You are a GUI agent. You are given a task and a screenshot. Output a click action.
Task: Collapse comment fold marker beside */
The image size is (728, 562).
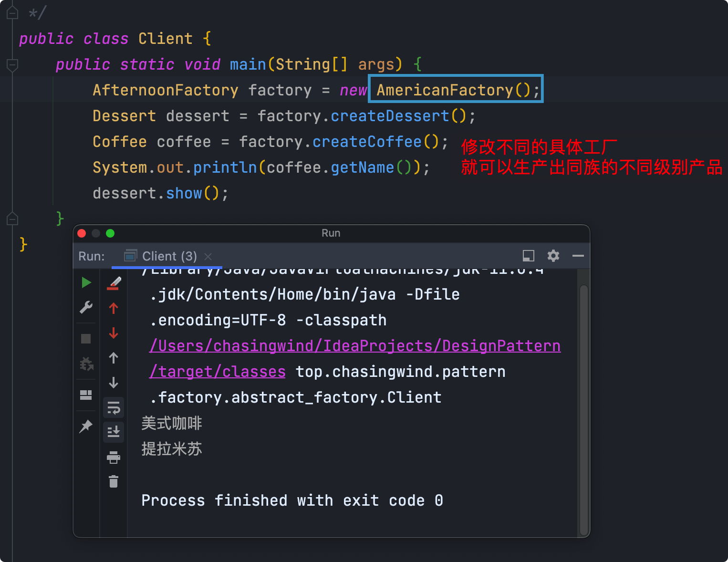[x=13, y=13]
